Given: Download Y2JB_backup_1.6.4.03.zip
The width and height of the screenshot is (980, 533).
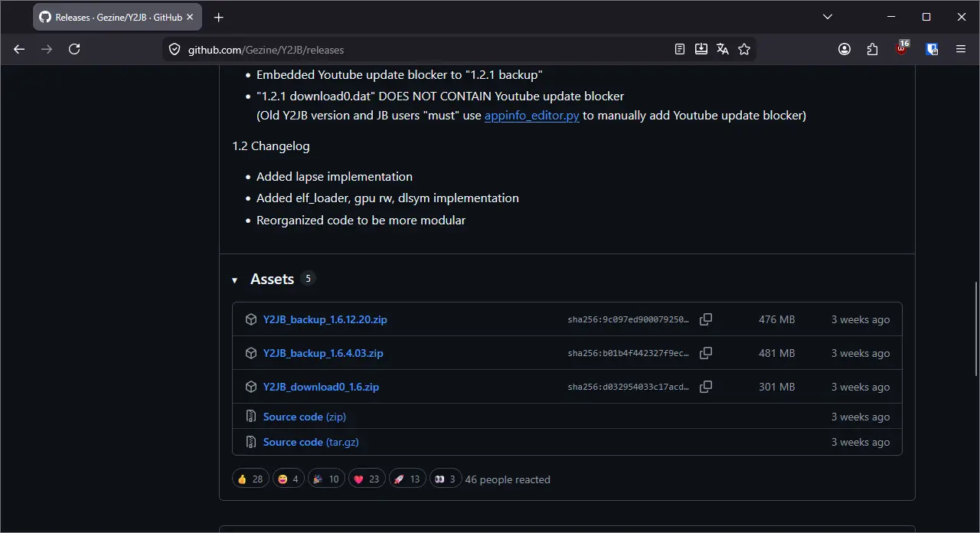Looking at the screenshot, I should point(323,353).
